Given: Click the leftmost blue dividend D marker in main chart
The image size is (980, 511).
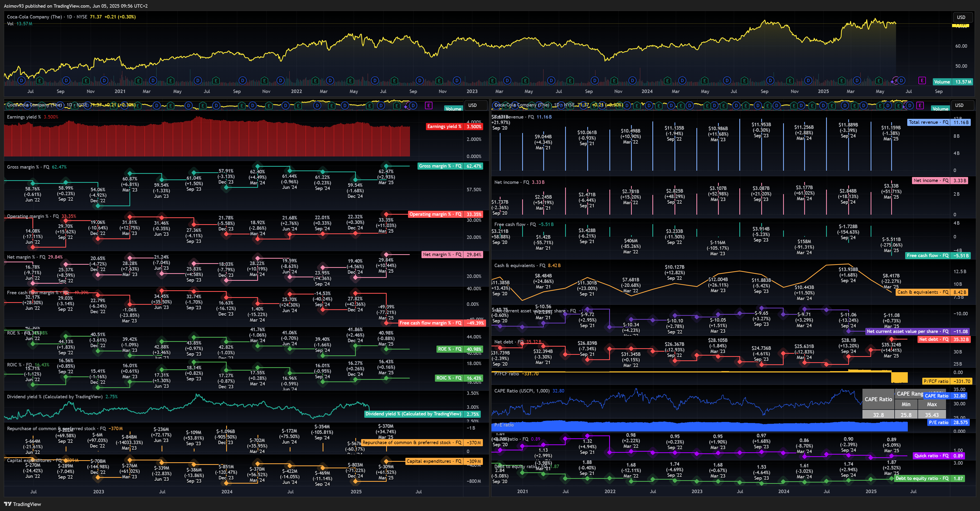Looking at the screenshot, I should point(21,81).
